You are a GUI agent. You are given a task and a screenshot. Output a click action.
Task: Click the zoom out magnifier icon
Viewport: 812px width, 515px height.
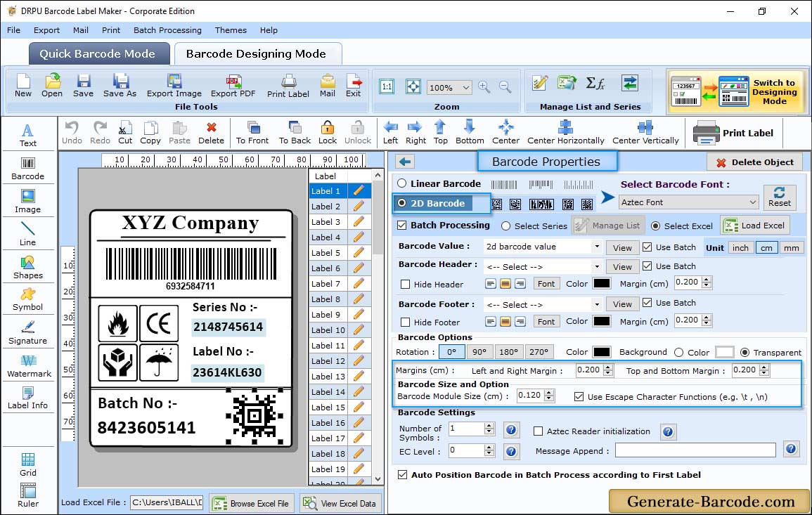click(505, 87)
